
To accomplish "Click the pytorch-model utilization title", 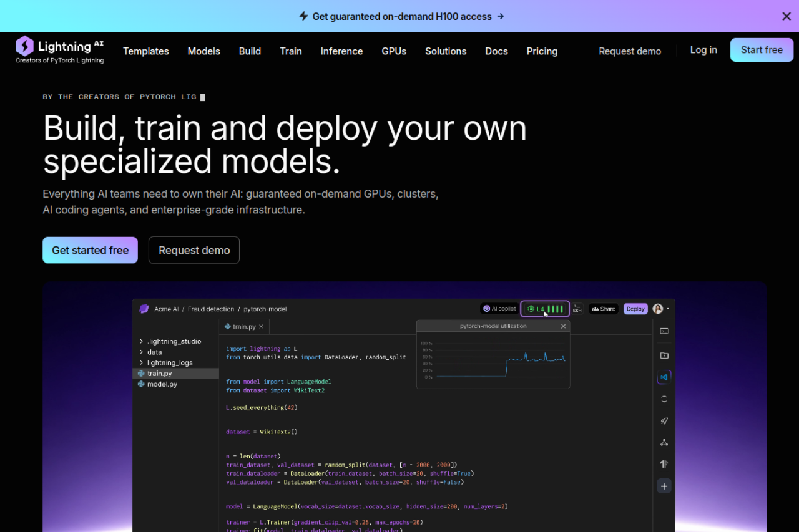I will pos(493,326).
